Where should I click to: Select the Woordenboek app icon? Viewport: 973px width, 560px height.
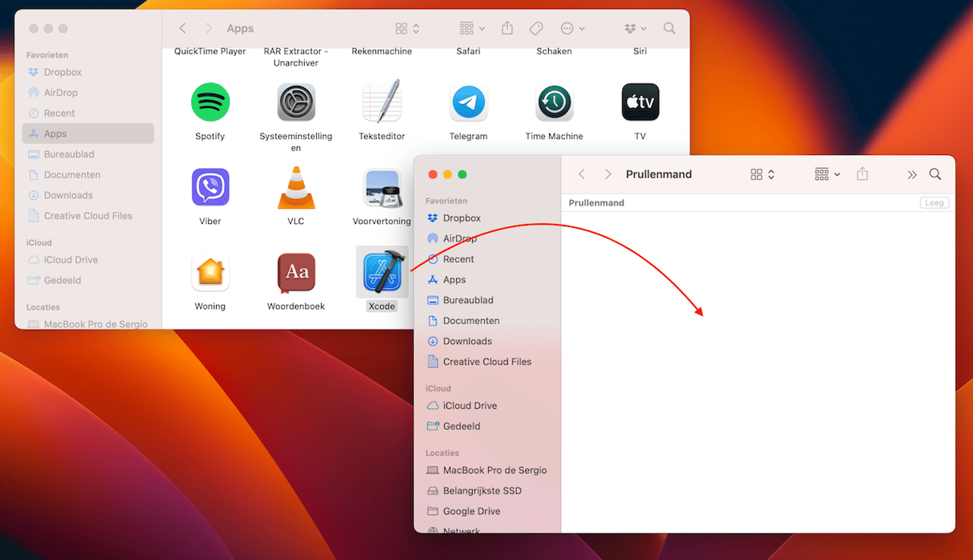click(x=296, y=273)
